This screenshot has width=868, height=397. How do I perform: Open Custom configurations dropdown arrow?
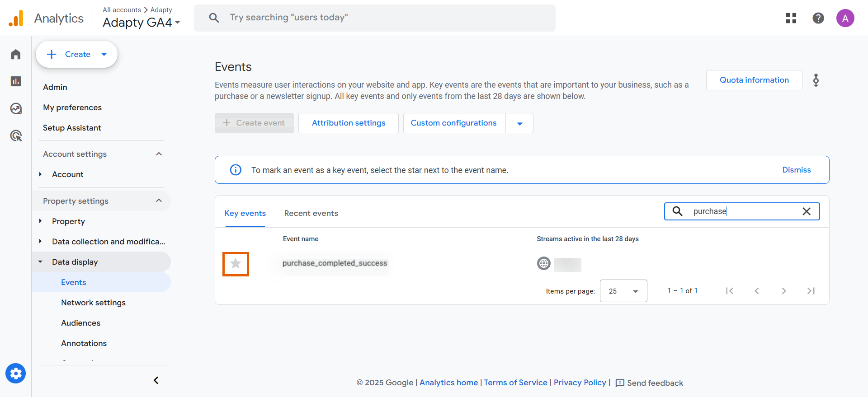519,123
